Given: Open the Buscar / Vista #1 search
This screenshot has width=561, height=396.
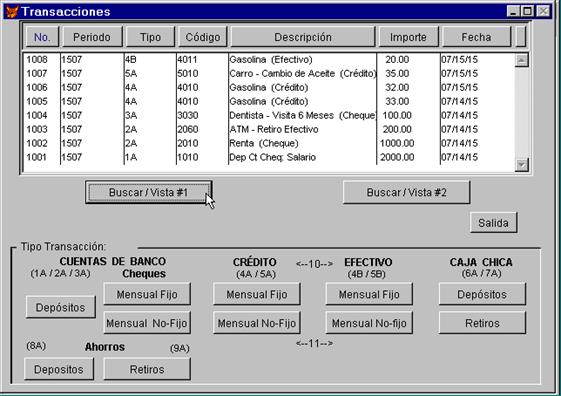Looking at the screenshot, I should pyautogui.click(x=148, y=192).
